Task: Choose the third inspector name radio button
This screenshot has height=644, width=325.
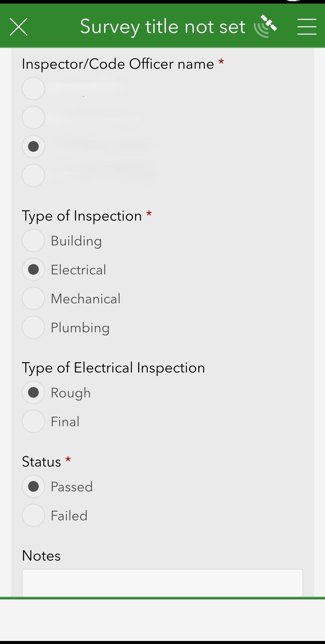Action: pos(33,146)
